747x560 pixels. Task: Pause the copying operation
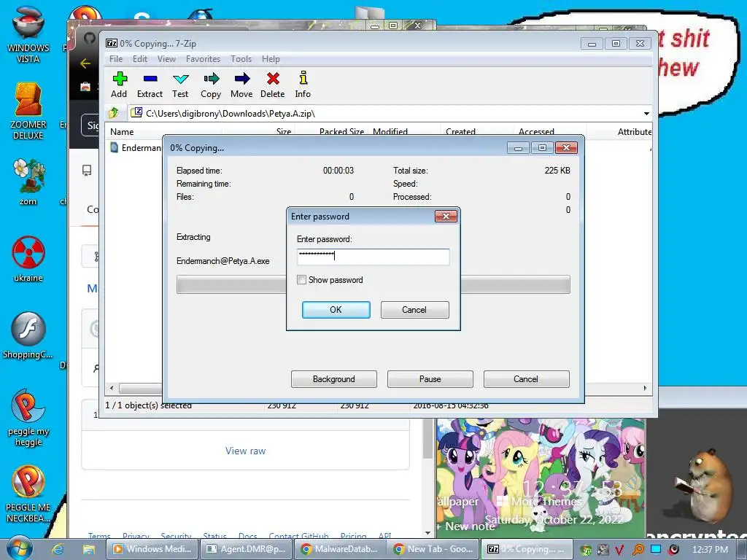(430, 379)
